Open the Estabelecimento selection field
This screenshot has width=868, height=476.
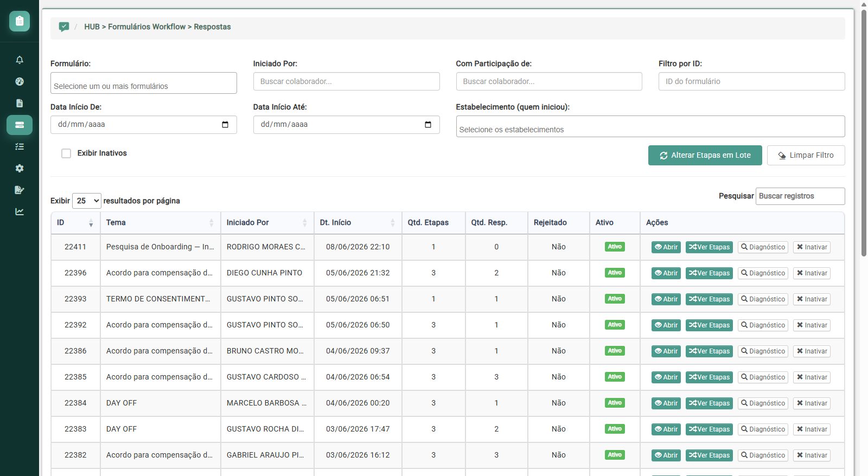click(x=650, y=126)
